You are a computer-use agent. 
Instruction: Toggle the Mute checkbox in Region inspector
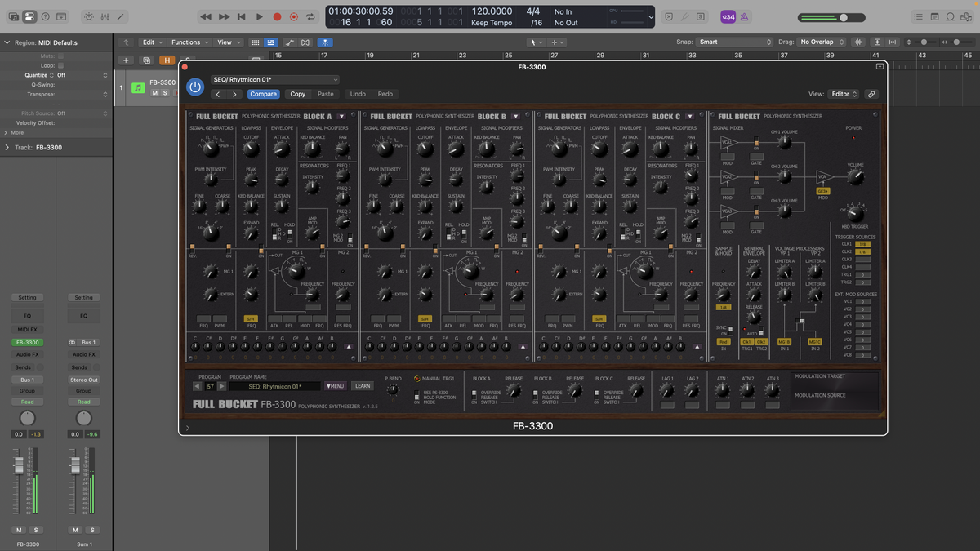(61, 56)
